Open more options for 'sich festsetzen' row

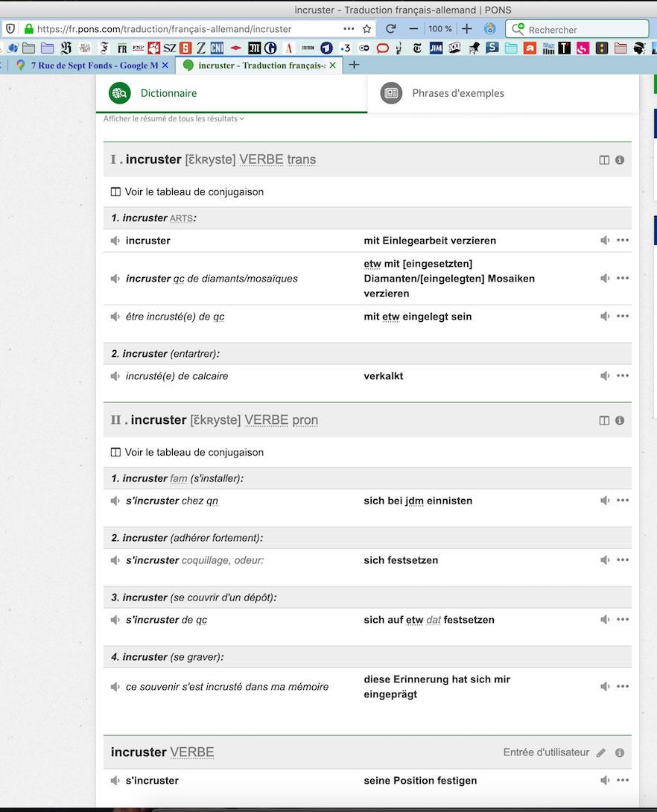[623, 559]
